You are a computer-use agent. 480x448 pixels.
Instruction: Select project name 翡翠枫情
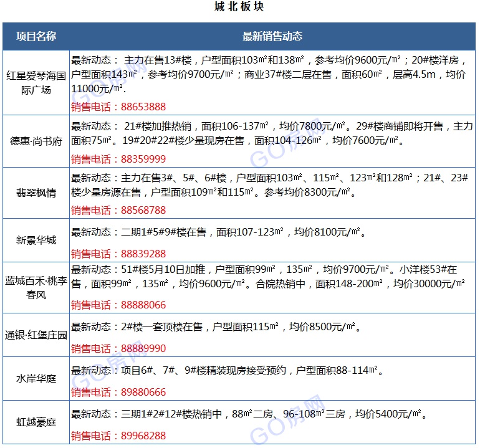[x=36, y=193]
